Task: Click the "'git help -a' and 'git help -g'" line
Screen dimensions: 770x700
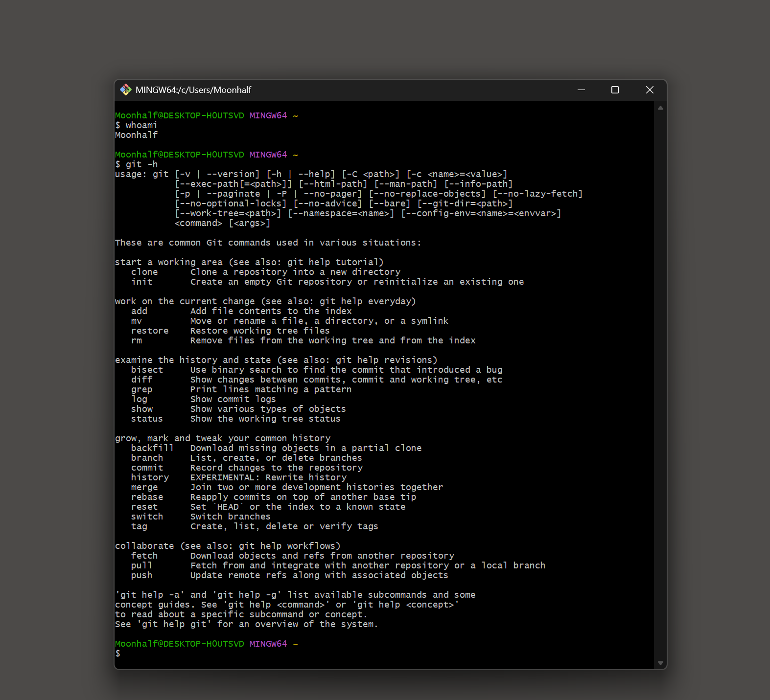Action: point(295,595)
